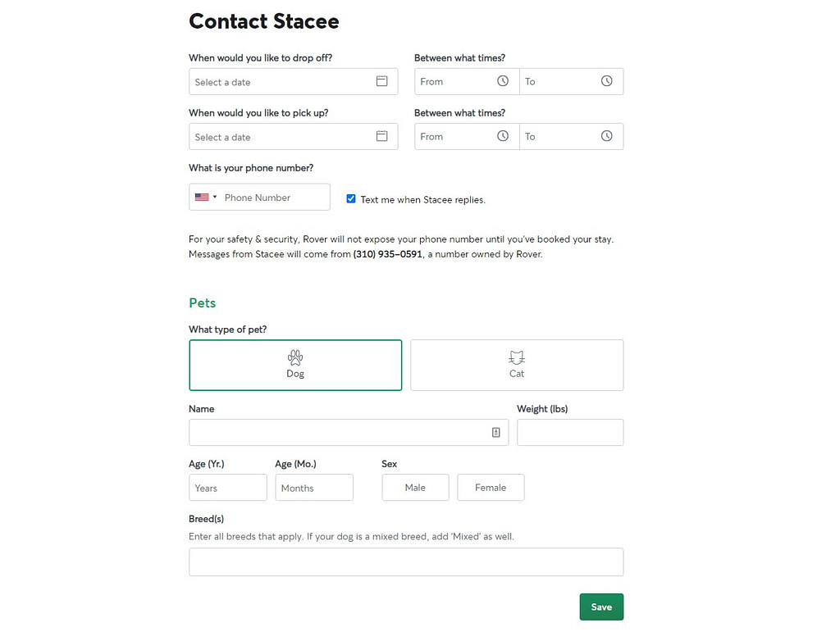
Task: Click the contact autofill icon in Name field
Action: tap(496, 432)
